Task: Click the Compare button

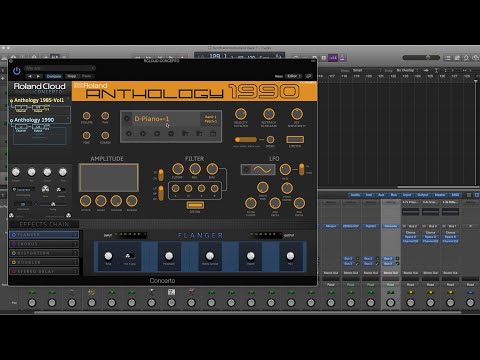Action: click(x=54, y=76)
